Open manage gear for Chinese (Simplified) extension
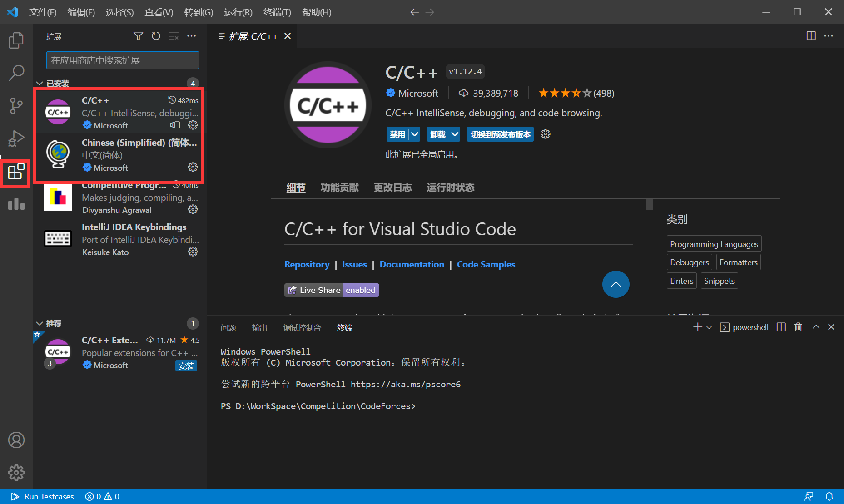The image size is (844, 504). click(x=193, y=167)
